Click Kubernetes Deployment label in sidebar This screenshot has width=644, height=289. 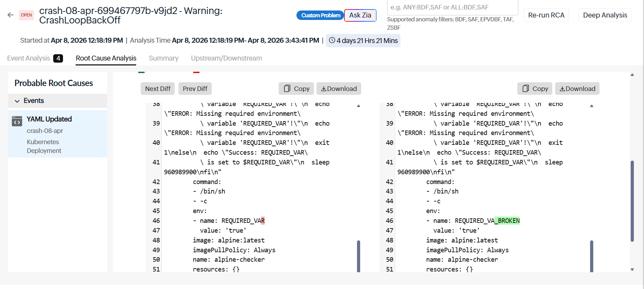pyautogui.click(x=44, y=146)
